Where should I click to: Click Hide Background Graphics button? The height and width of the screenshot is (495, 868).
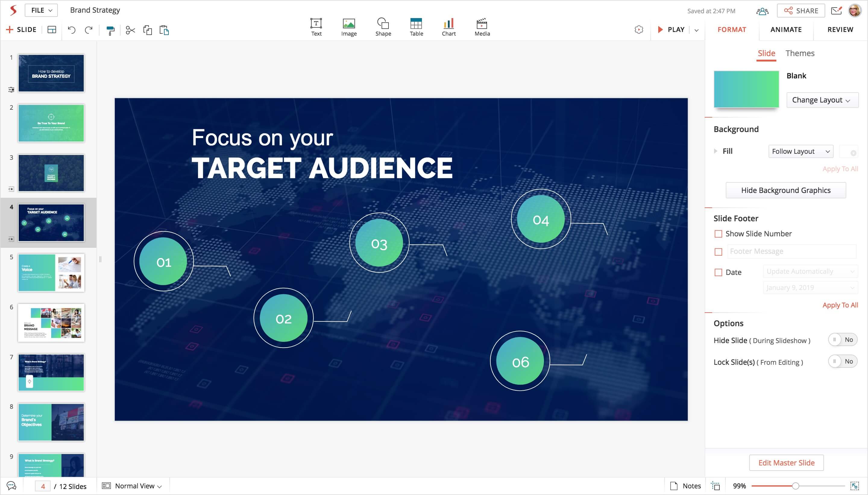785,191
